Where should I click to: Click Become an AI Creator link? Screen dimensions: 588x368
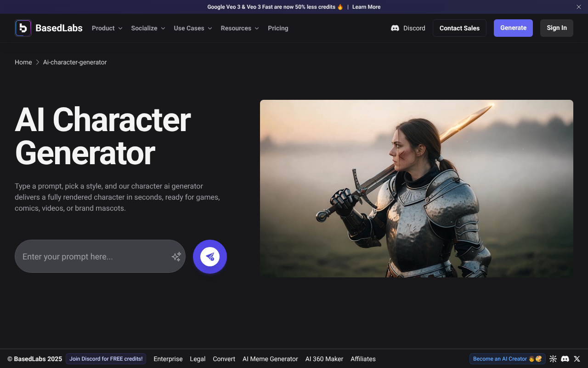point(507,359)
